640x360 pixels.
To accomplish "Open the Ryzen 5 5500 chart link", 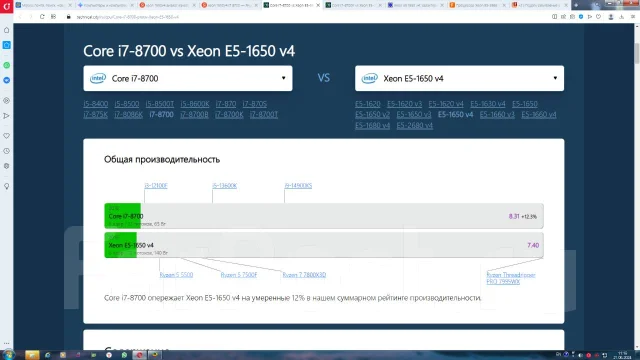I will tap(176, 275).
